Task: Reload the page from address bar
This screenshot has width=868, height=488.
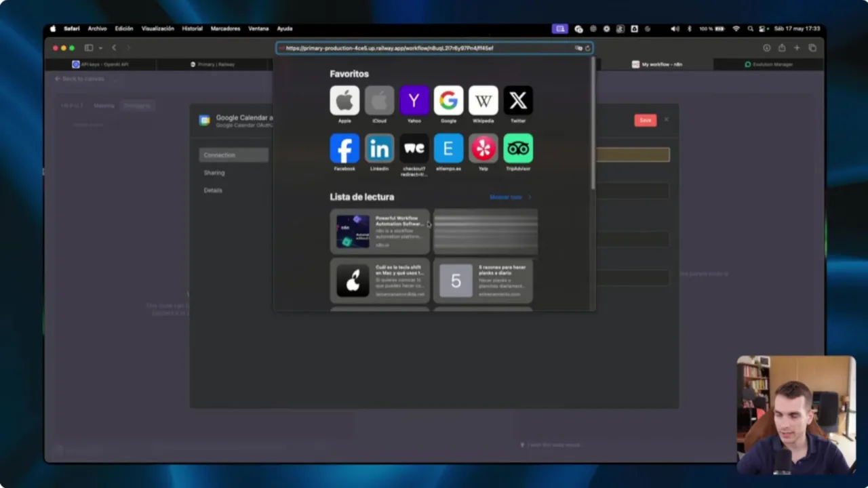Action: (x=587, y=48)
